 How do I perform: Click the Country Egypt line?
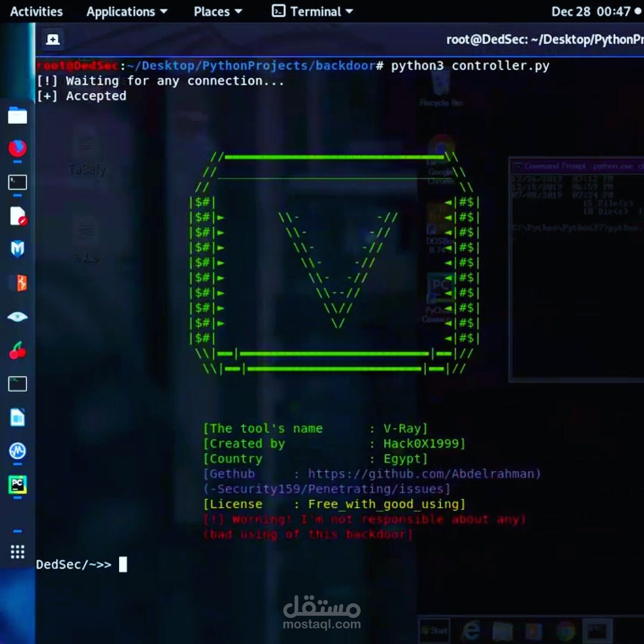coord(316,458)
